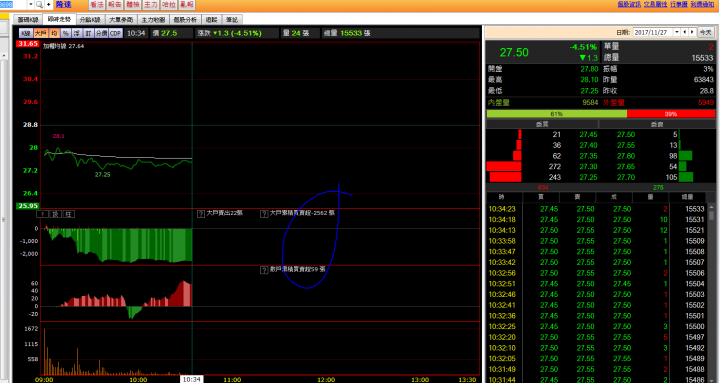Open the stock code dropdown arrow
This screenshot has width=720, height=383.
[31, 5]
